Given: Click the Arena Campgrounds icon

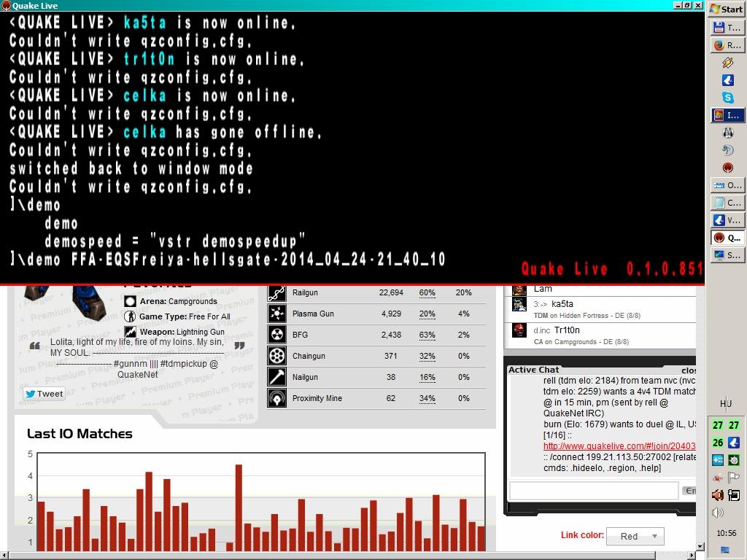Looking at the screenshot, I should pos(130,301).
